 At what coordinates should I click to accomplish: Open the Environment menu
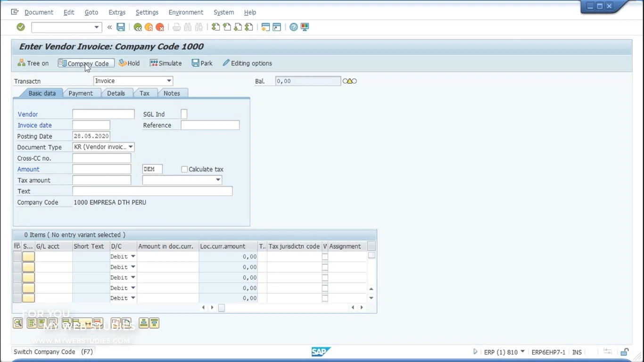coord(186,12)
